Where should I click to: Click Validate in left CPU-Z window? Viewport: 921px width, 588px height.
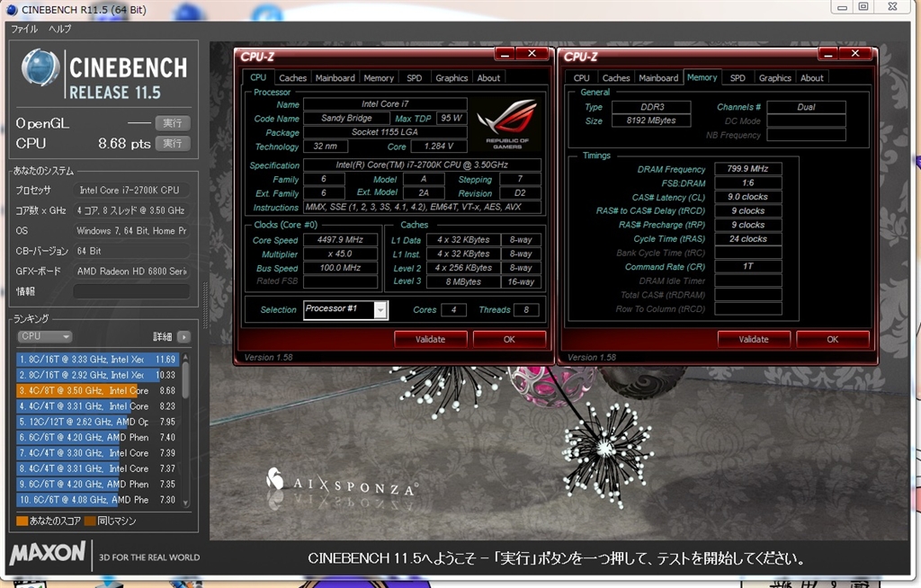click(431, 339)
